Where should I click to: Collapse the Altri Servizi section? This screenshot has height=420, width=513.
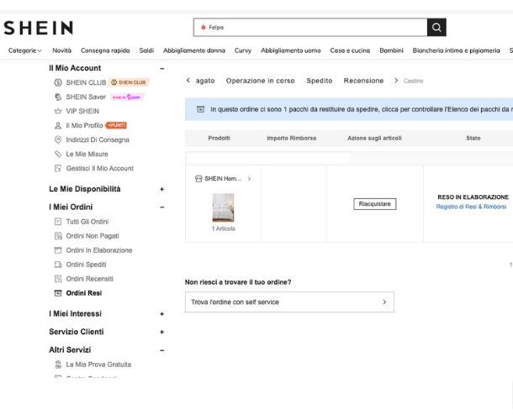pos(162,350)
